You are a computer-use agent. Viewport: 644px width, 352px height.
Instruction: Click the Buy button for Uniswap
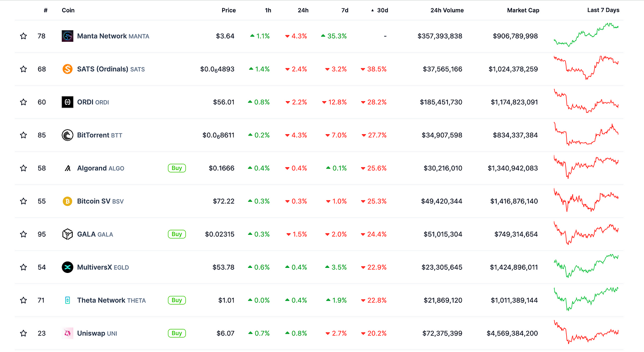pos(177,333)
